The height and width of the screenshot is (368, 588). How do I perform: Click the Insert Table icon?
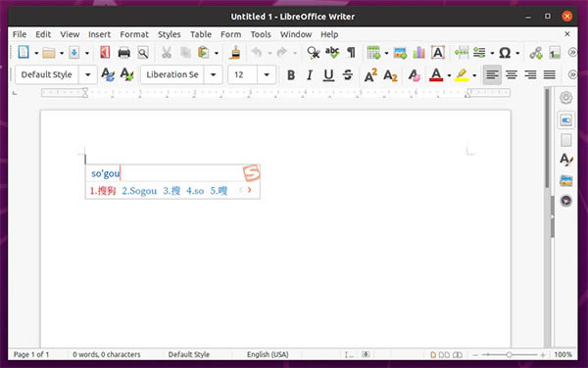pos(373,53)
